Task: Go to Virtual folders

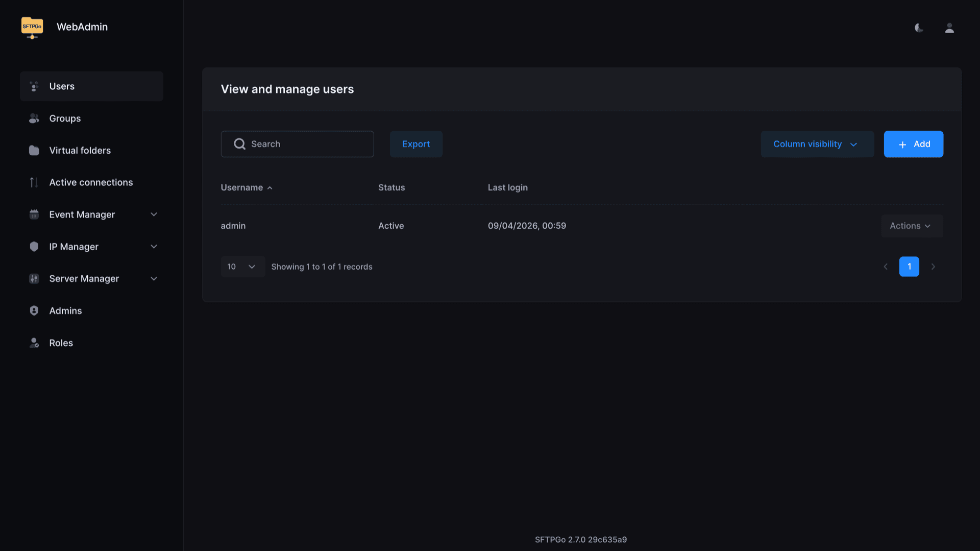Action: (x=91, y=150)
